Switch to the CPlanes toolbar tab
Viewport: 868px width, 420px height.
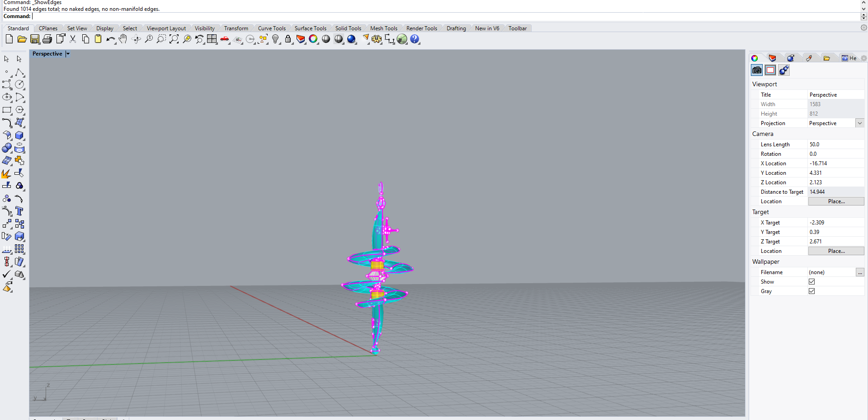tap(48, 28)
